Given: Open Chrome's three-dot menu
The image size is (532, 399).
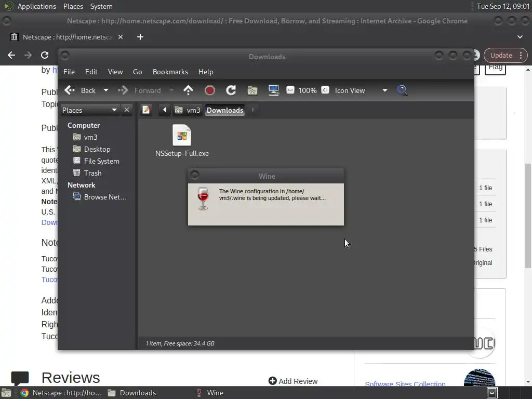Looking at the screenshot, I should click(521, 55).
